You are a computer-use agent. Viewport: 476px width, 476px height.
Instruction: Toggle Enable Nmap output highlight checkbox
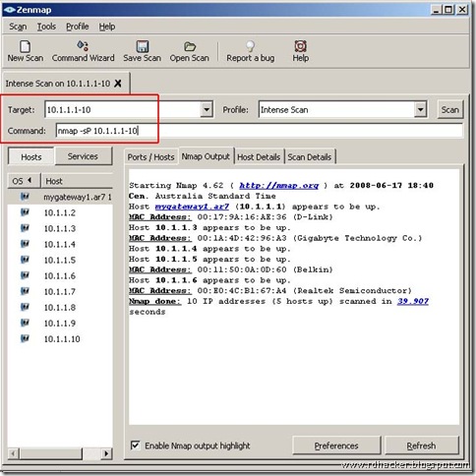tap(135, 446)
